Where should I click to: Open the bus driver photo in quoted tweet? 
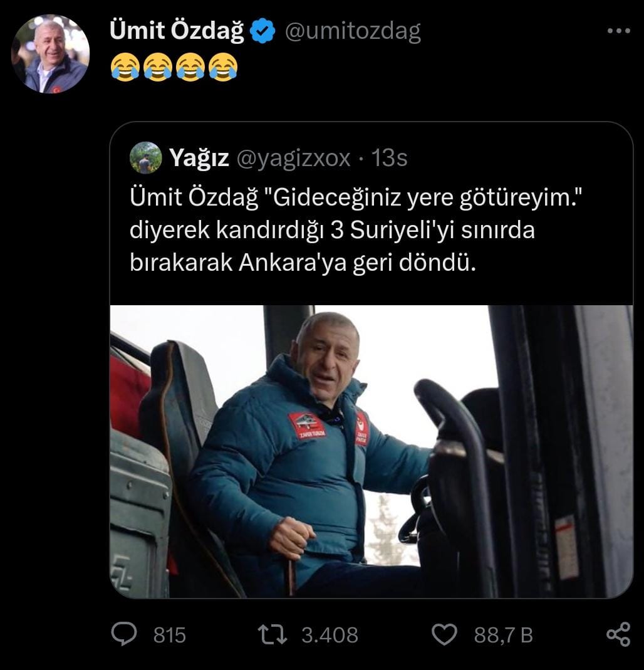click(371, 451)
